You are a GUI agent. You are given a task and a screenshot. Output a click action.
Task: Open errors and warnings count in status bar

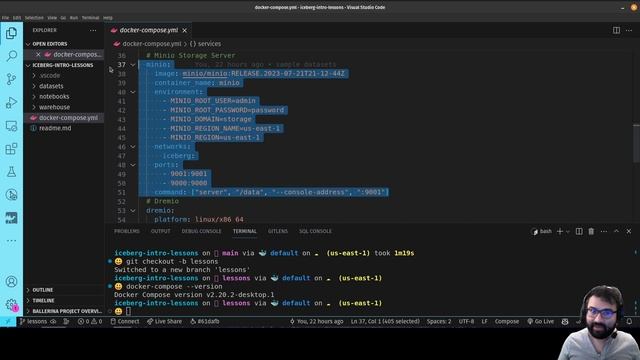pos(90,322)
